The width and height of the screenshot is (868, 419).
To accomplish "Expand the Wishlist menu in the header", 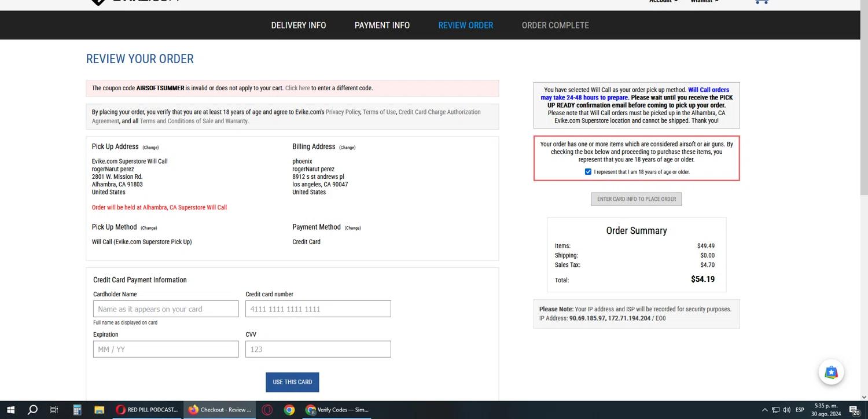I will [x=704, y=2].
